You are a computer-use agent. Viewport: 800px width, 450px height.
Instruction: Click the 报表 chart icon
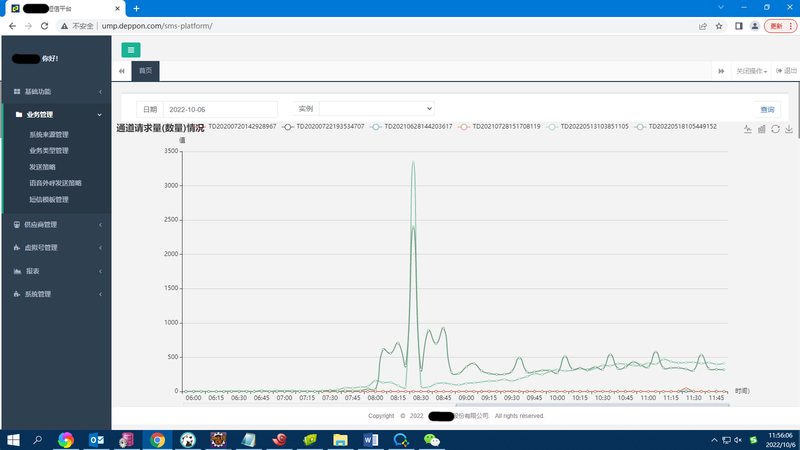pyautogui.click(x=17, y=271)
